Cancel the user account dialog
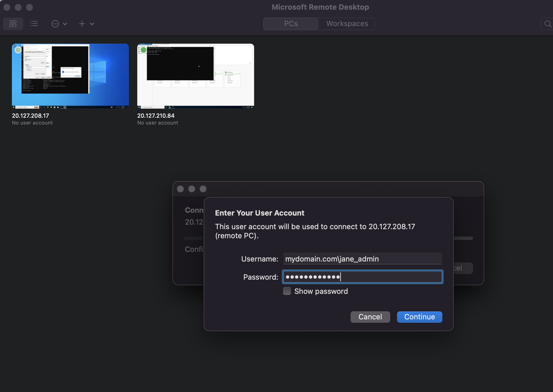Screen dimensions: 553x392 pos(370,317)
